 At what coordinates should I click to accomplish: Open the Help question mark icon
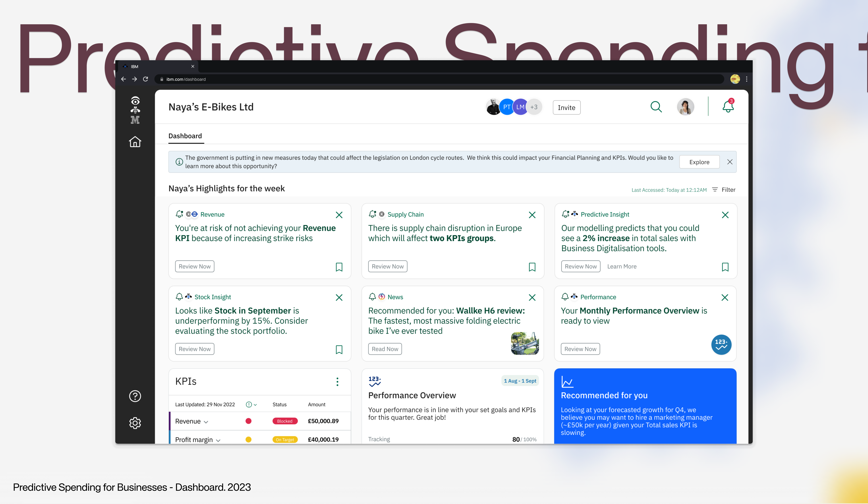135,396
